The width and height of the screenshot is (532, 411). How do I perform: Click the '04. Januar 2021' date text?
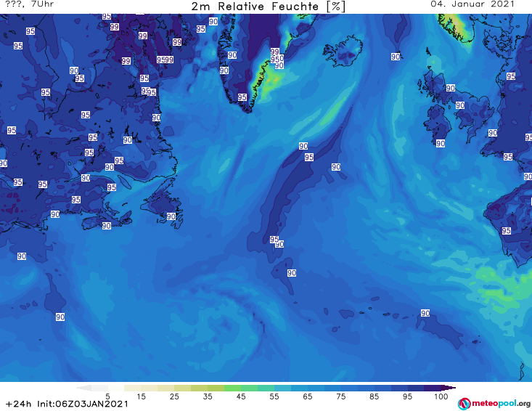tap(472, 4)
